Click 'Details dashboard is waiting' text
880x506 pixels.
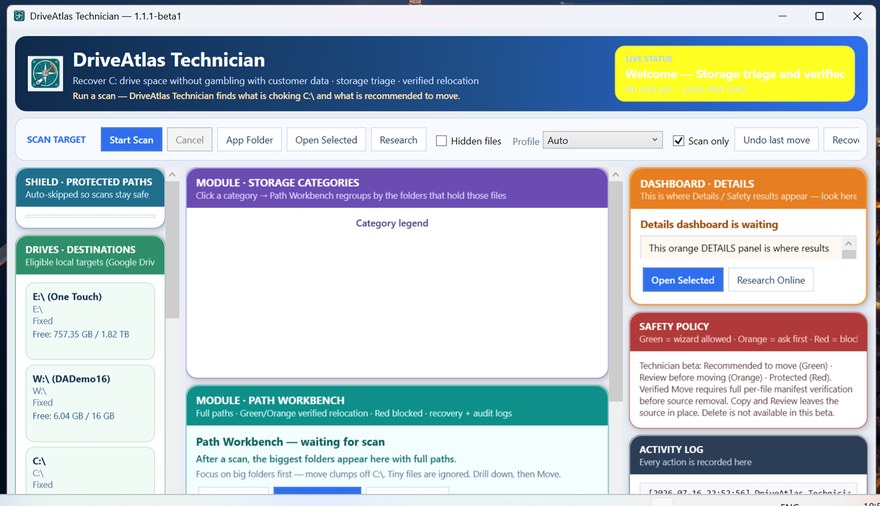click(x=709, y=224)
